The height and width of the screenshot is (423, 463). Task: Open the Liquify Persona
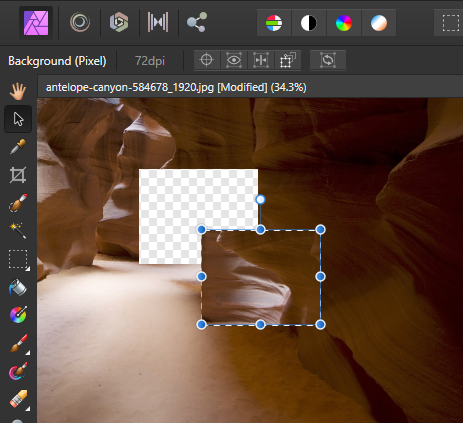pyautogui.click(x=80, y=22)
